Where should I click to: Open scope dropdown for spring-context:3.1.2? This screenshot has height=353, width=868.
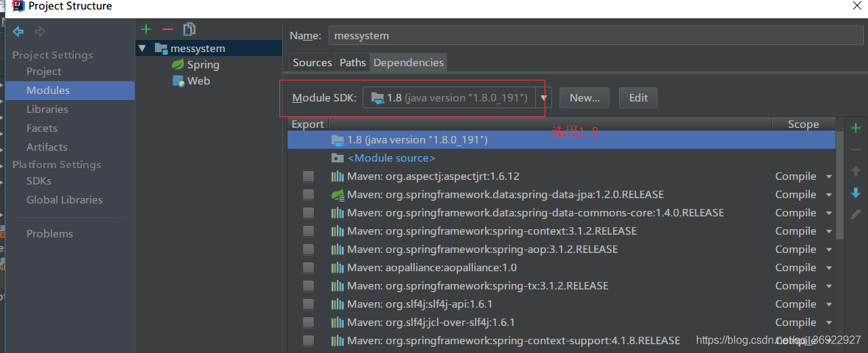(x=829, y=231)
